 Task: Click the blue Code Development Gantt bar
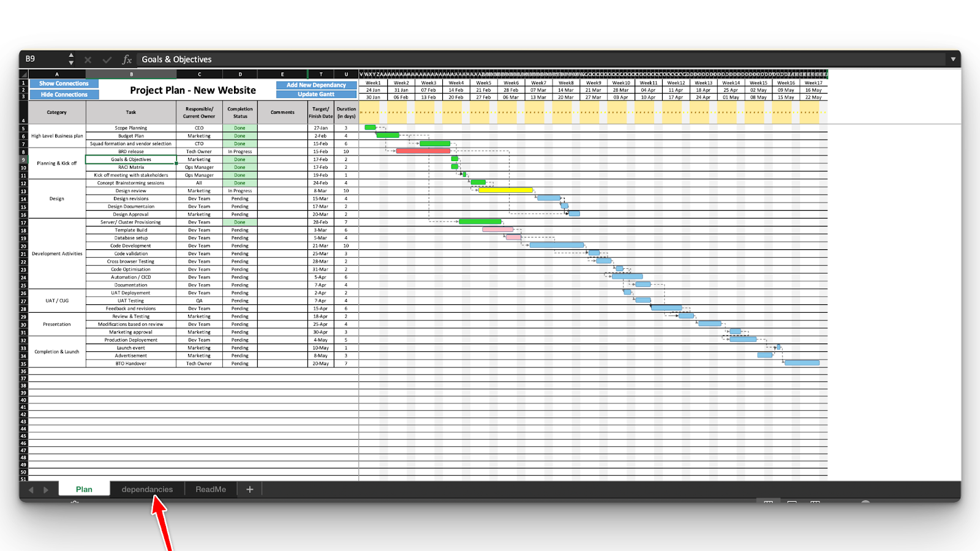pos(557,245)
